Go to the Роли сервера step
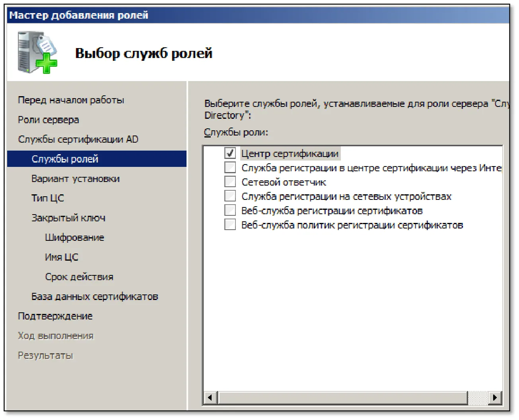519x420 pixels. [49, 120]
